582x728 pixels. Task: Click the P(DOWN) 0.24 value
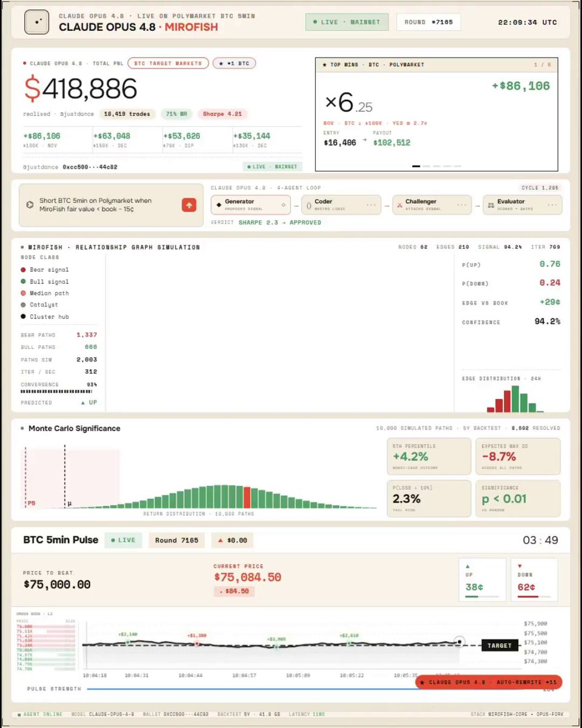(550, 283)
